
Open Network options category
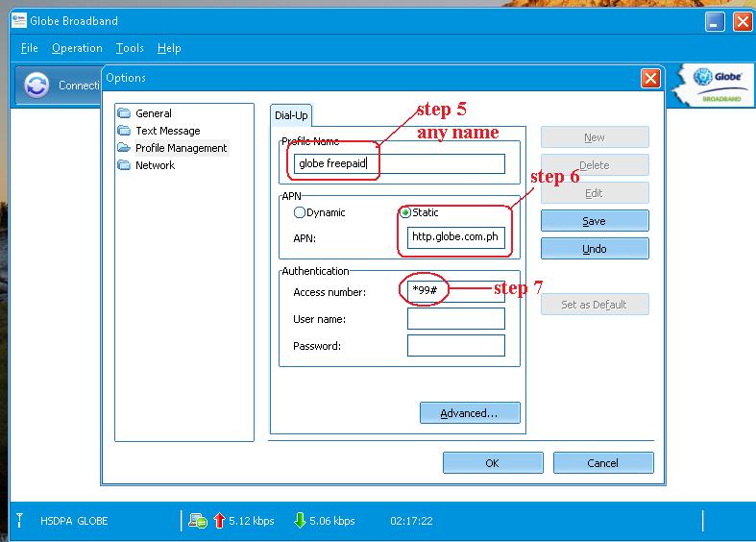click(x=155, y=165)
